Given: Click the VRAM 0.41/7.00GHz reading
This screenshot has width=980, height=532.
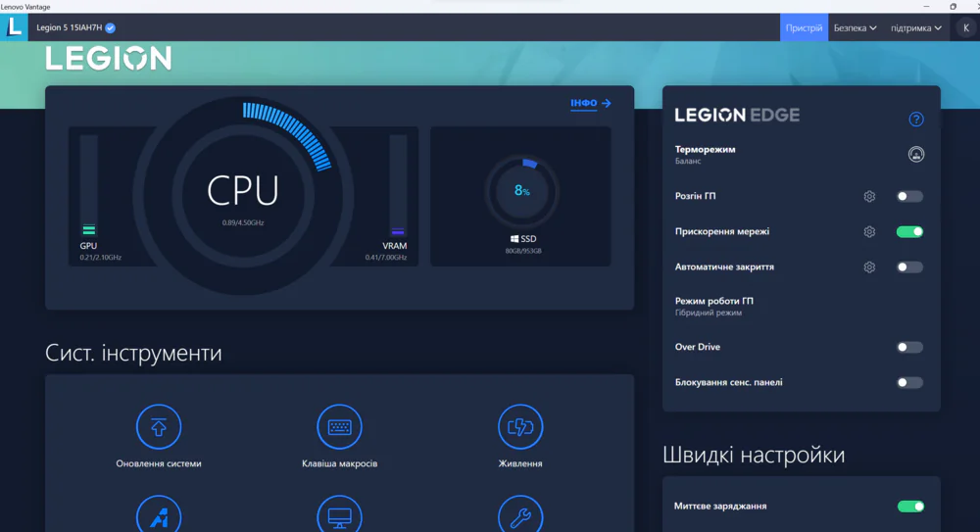Looking at the screenshot, I should pos(385,258).
